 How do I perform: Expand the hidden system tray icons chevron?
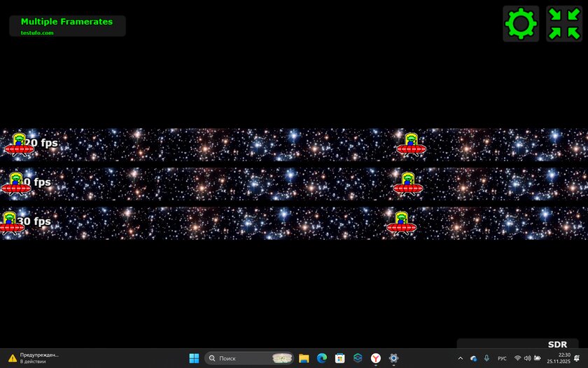point(460,358)
